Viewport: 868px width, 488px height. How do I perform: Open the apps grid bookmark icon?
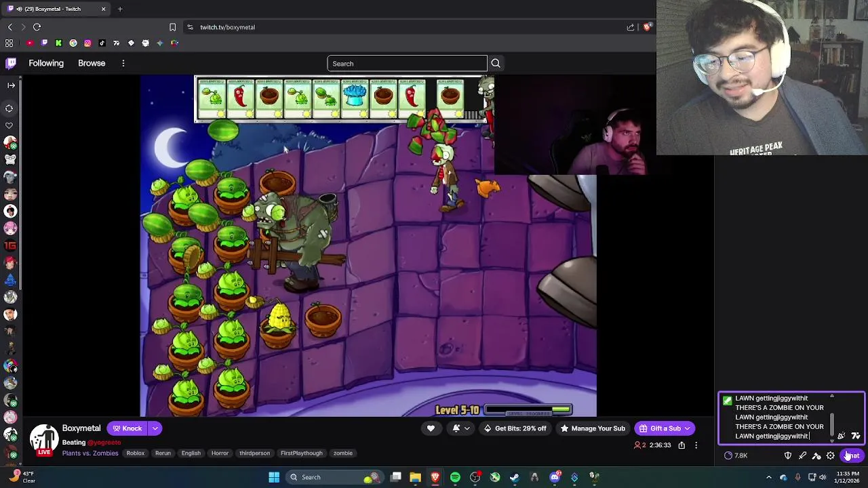click(9, 43)
